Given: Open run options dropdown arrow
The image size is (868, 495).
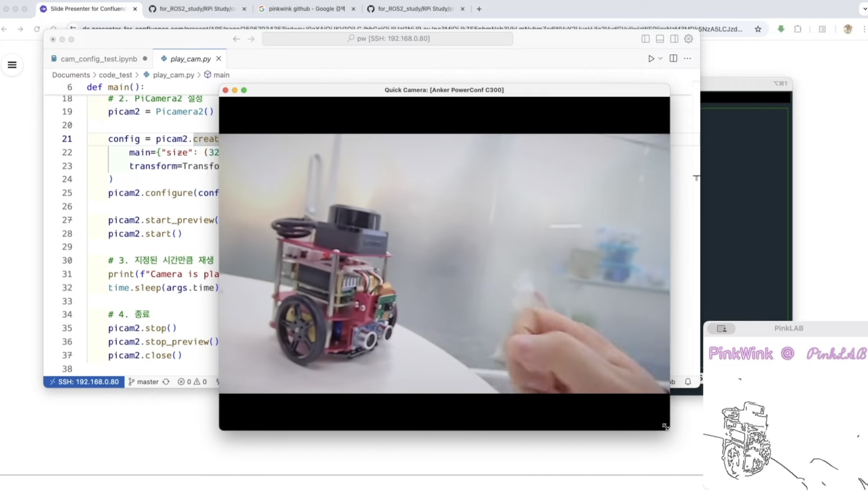Looking at the screenshot, I should [660, 59].
